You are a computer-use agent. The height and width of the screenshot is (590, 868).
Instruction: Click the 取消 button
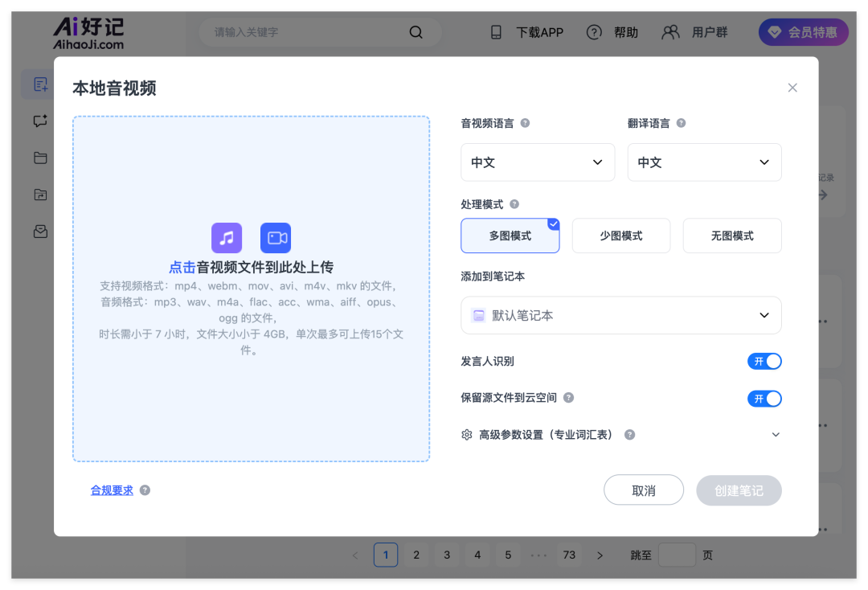click(643, 490)
